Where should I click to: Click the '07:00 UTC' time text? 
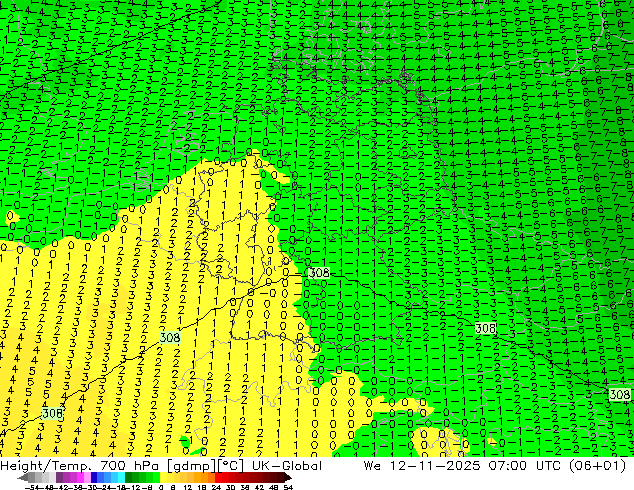tap(524, 466)
